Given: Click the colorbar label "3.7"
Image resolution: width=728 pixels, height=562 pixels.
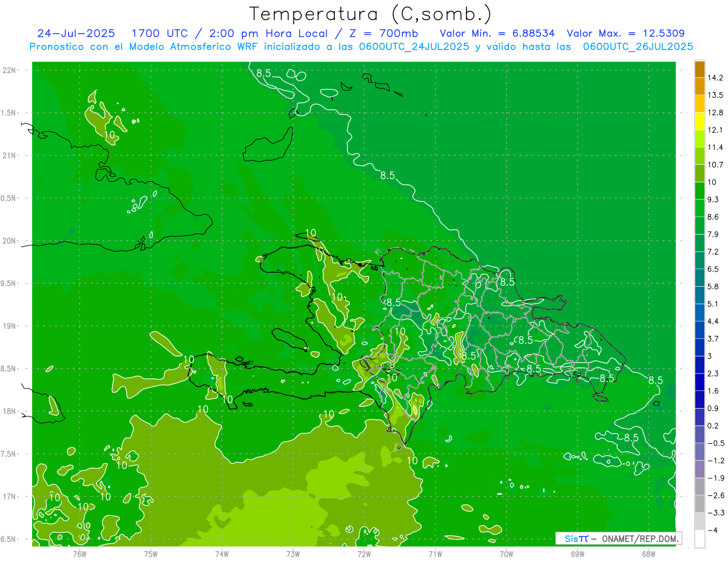Looking at the screenshot, I should point(713,339).
